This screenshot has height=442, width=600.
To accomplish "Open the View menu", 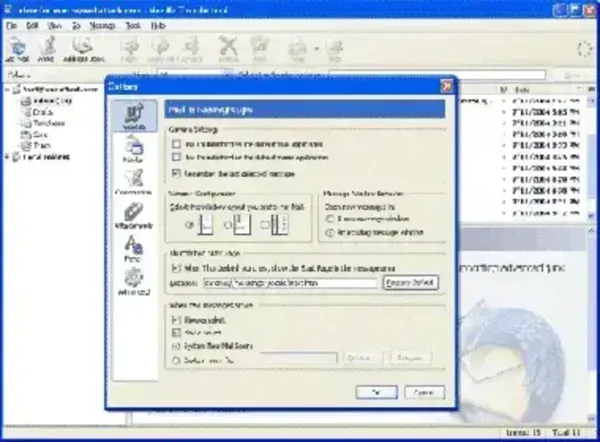I will tap(55, 26).
